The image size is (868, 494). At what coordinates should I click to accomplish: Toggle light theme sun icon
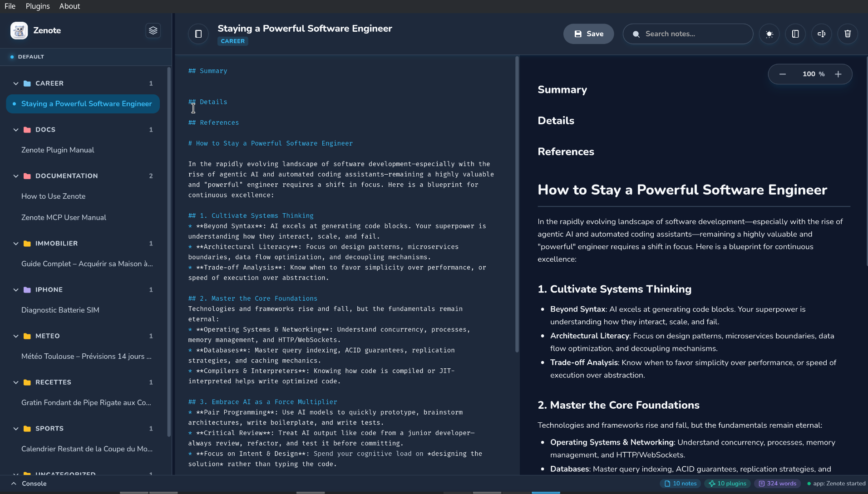coord(769,34)
